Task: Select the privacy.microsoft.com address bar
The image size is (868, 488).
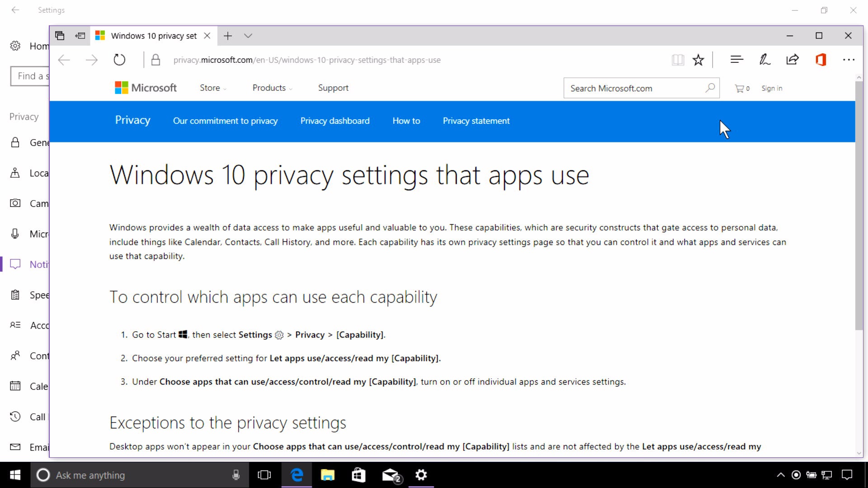Action: coord(307,60)
